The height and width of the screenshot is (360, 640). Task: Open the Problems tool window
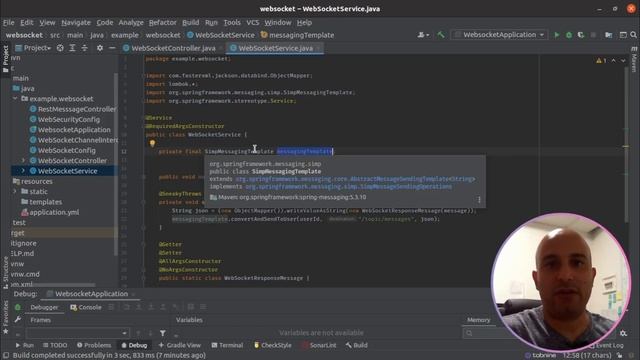pos(94,345)
